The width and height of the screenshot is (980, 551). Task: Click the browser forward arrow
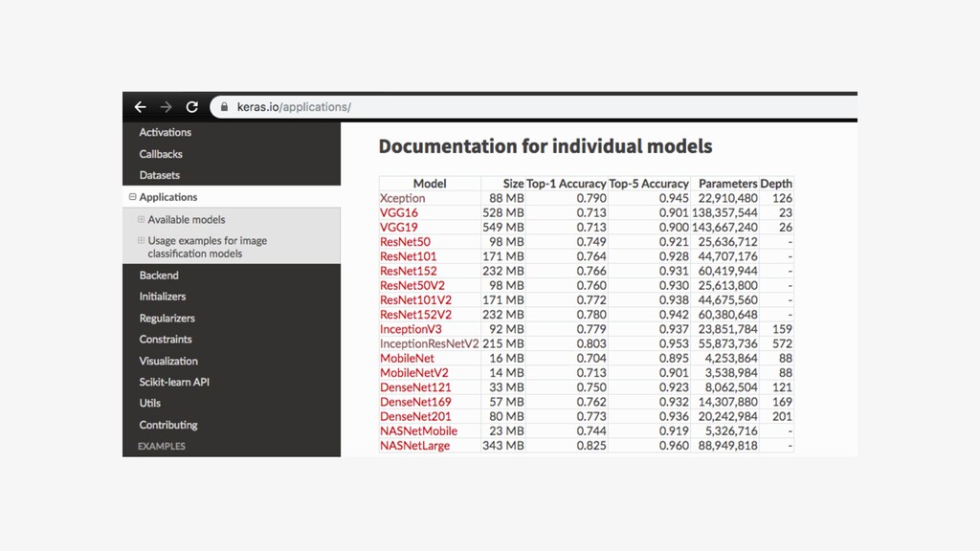point(166,107)
